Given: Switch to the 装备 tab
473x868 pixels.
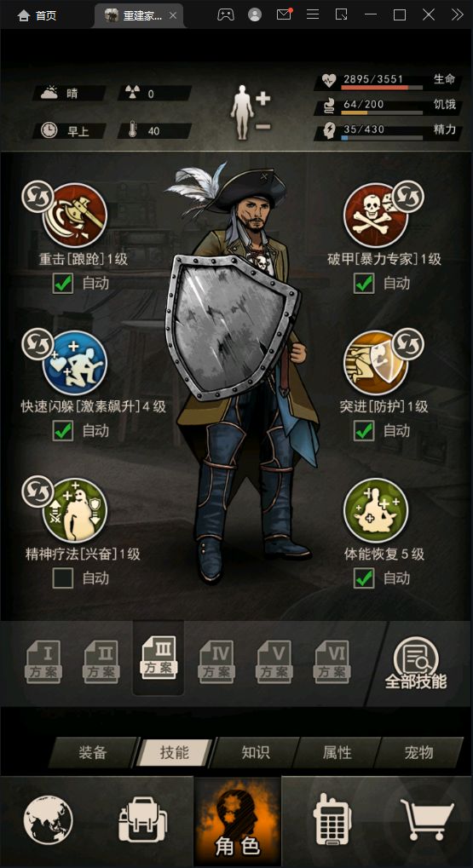Looking at the screenshot, I should pyautogui.click(x=93, y=752).
